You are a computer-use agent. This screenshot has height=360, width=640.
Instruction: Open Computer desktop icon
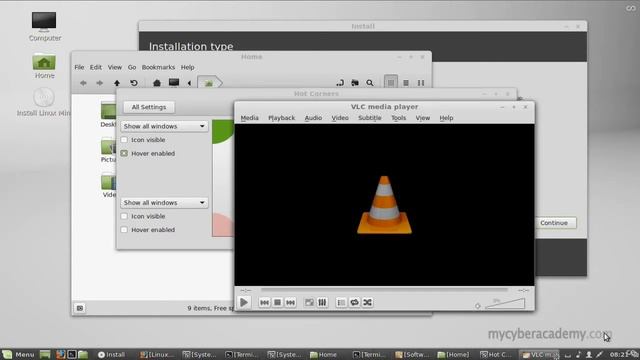coord(44,27)
